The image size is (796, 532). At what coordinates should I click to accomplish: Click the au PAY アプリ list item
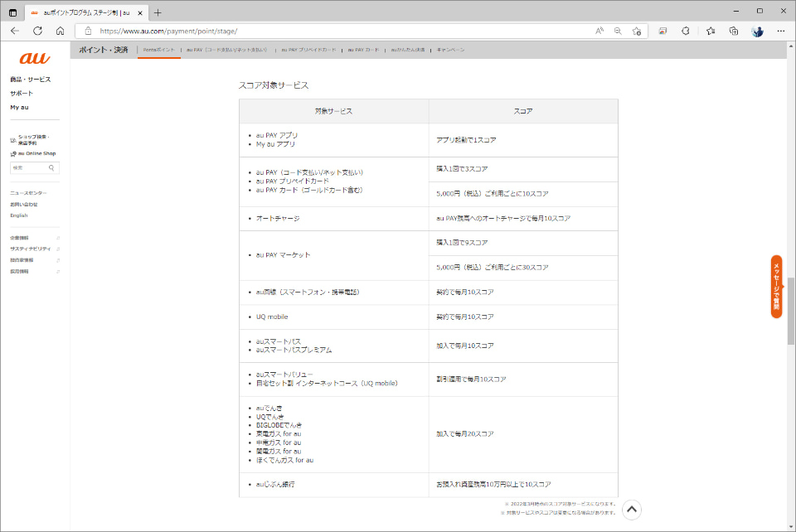[x=277, y=135]
